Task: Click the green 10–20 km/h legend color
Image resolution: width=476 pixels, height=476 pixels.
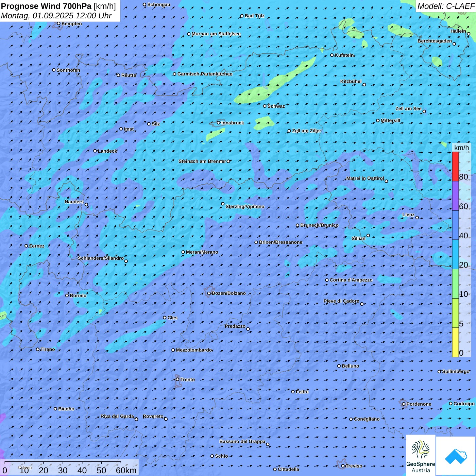Action: 455,284
